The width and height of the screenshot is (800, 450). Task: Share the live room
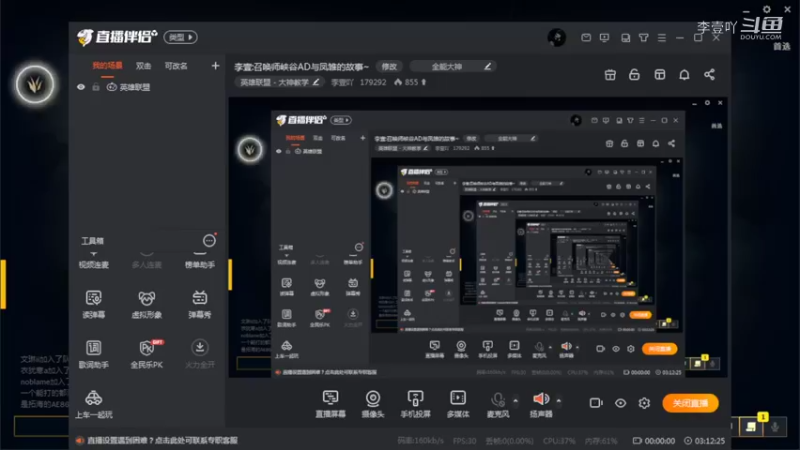click(709, 75)
